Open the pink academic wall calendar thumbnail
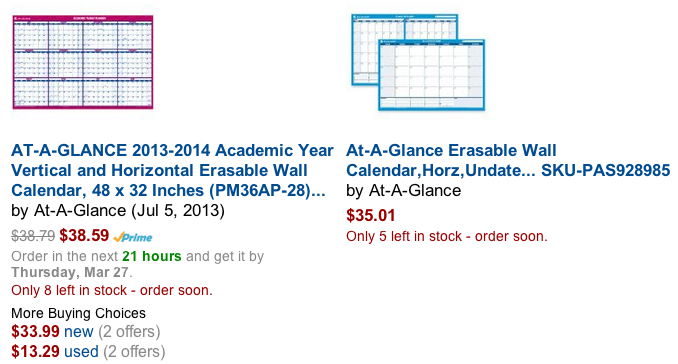 (x=83, y=62)
